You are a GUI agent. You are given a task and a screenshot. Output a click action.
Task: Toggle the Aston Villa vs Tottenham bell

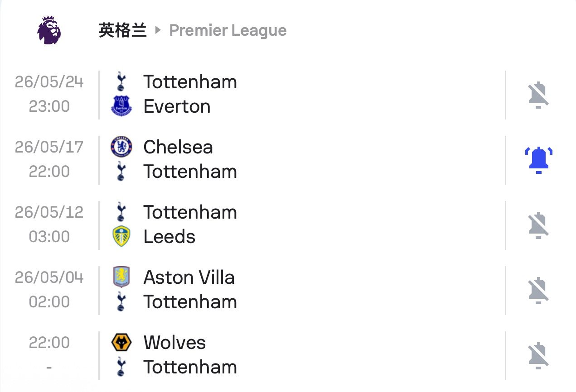(x=538, y=290)
